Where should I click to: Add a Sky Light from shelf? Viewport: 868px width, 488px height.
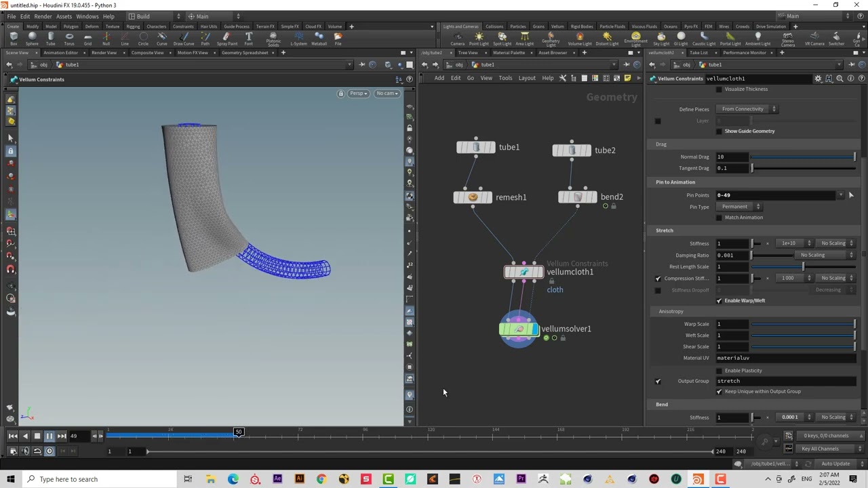(661, 39)
